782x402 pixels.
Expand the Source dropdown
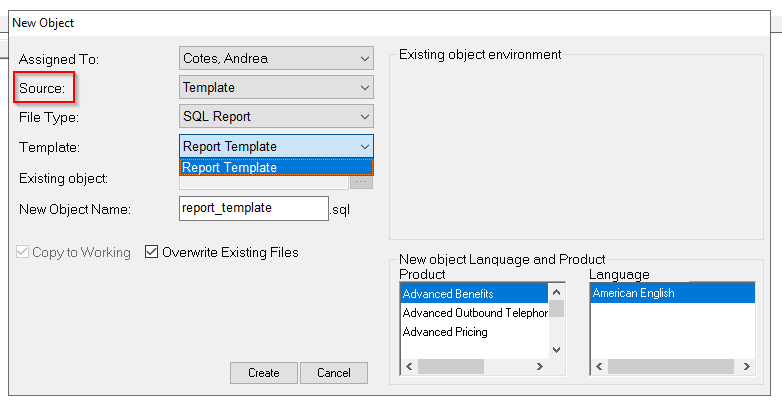363,88
